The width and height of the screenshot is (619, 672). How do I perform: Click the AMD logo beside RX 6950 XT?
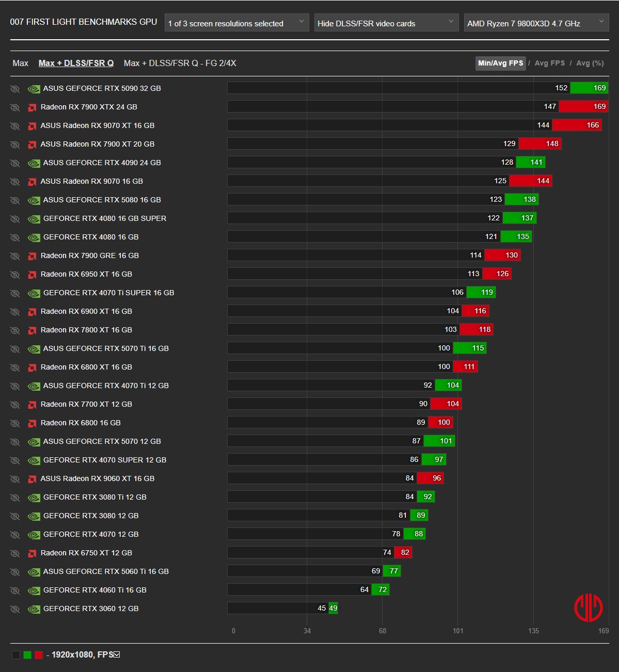coord(32,275)
